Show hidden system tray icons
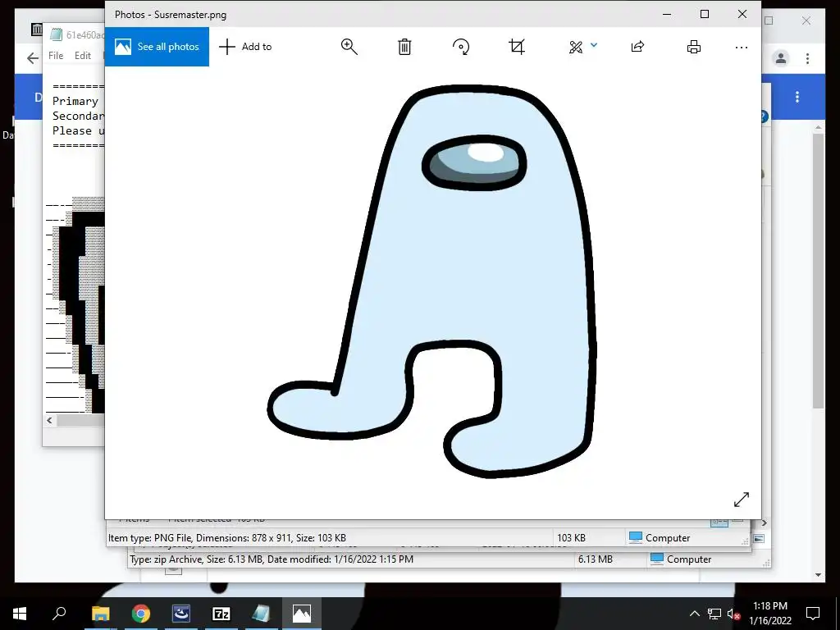Image resolution: width=840 pixels, height=630 pixels. 694,614
